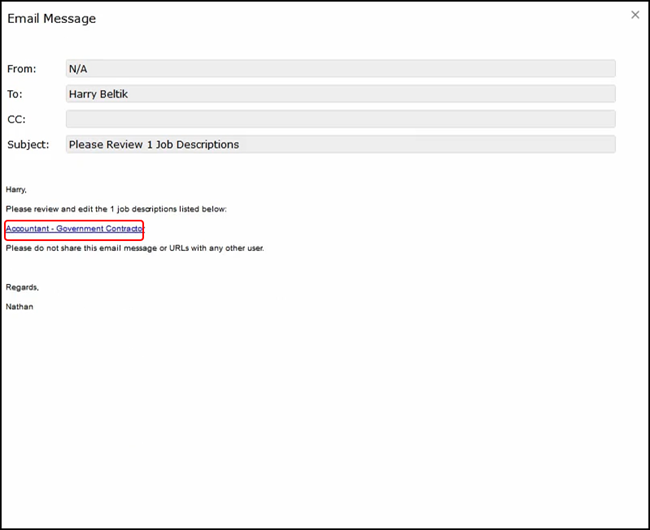Click the "Subject:" label
This screenshot has height=530, width=650.
(28, 144)
